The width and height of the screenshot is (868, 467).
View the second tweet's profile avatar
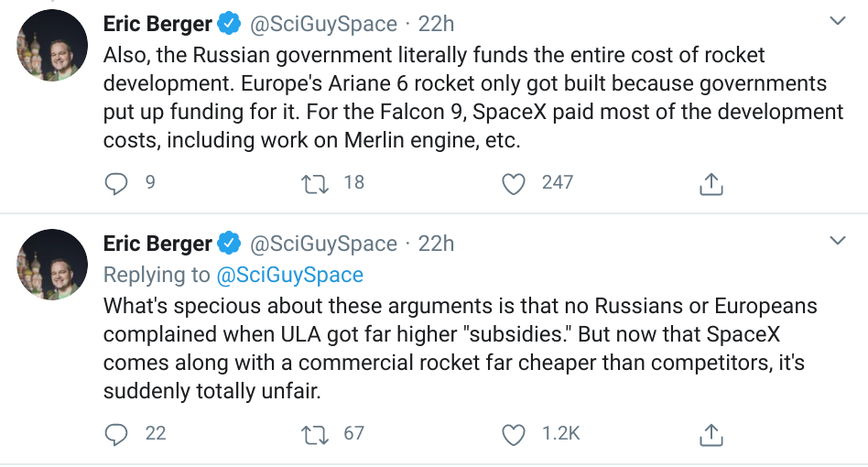pyautogui.click(x=53, y=266)
